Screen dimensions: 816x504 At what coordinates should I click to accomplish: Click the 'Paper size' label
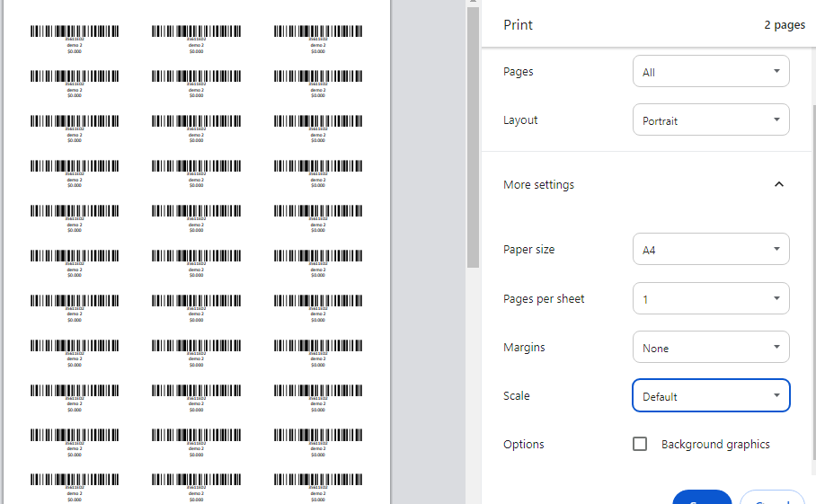528,249
